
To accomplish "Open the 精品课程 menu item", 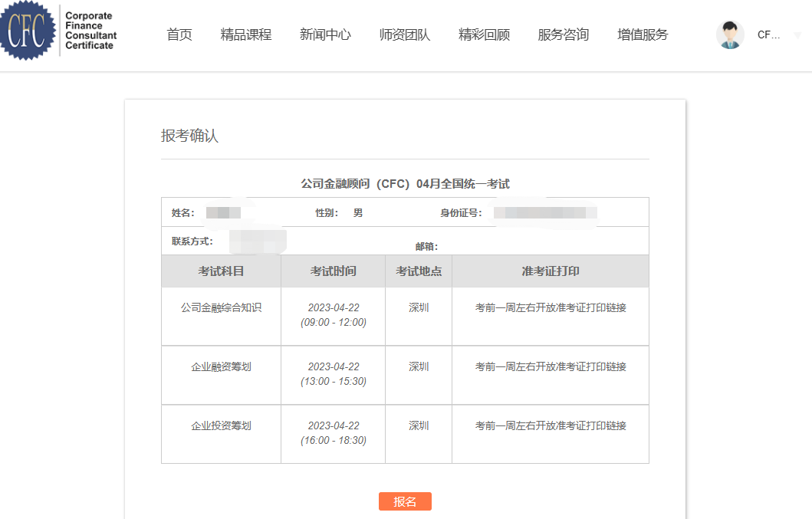I will click(246, 34).
